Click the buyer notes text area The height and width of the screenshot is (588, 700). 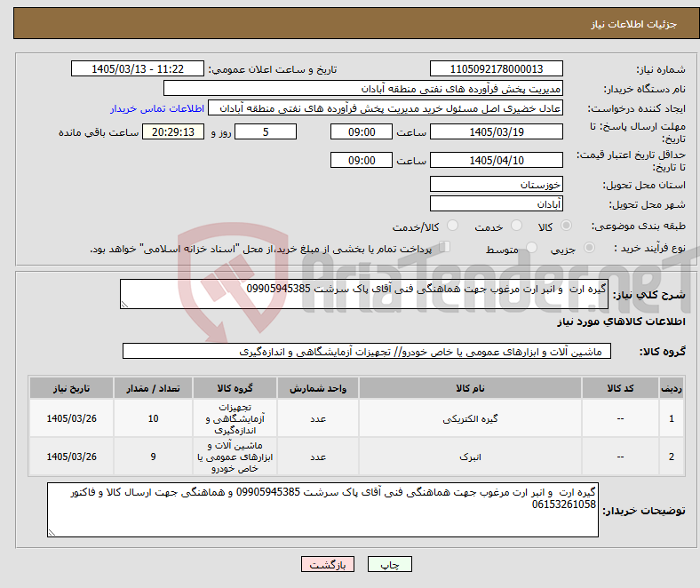tap(322, 510)
